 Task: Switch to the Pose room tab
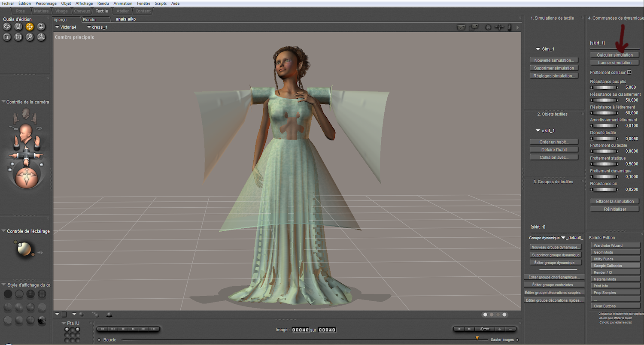(x=20, y=11)
